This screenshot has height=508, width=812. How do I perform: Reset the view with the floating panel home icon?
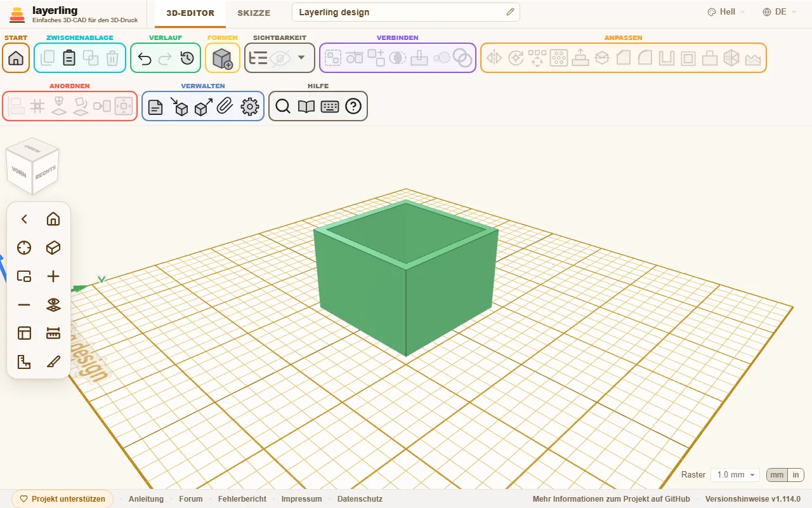coord(53,219)
